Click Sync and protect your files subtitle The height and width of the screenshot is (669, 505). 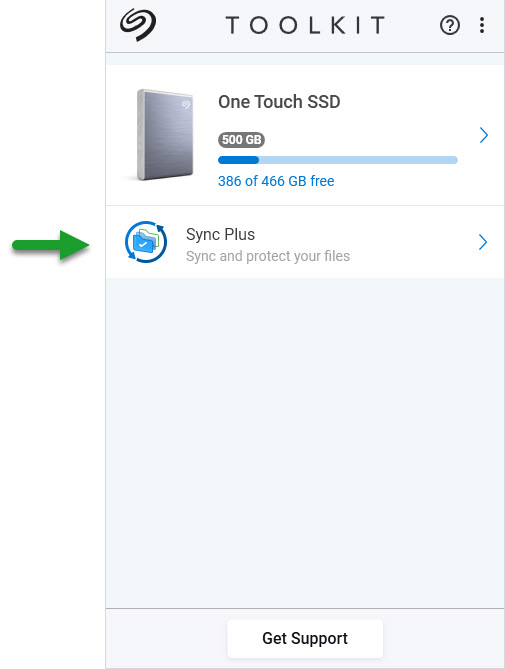tap(268, 256)
